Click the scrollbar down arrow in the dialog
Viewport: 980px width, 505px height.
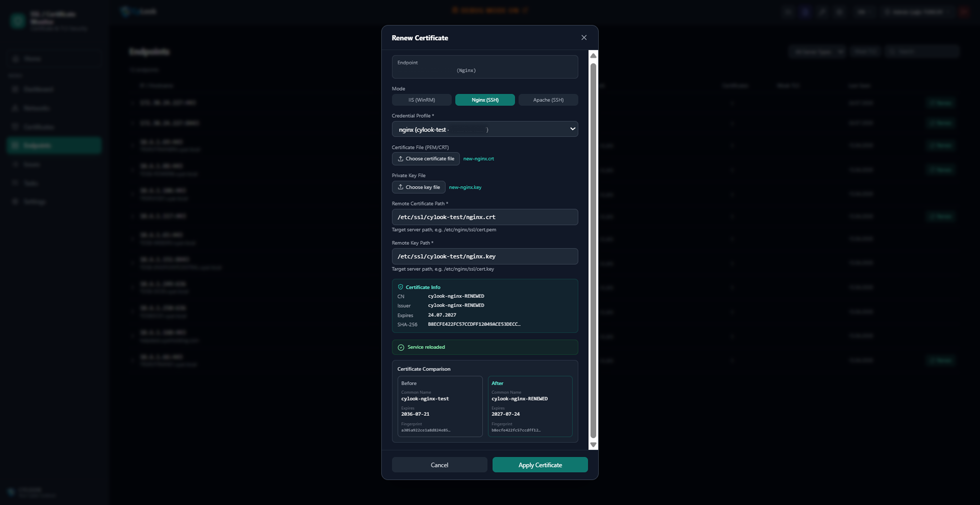(593, 445)
